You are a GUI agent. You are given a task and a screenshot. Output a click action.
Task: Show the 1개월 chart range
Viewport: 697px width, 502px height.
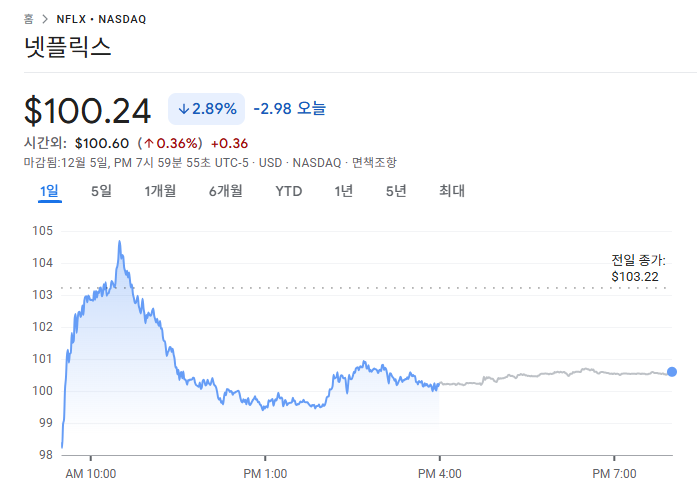click(160, 191)
